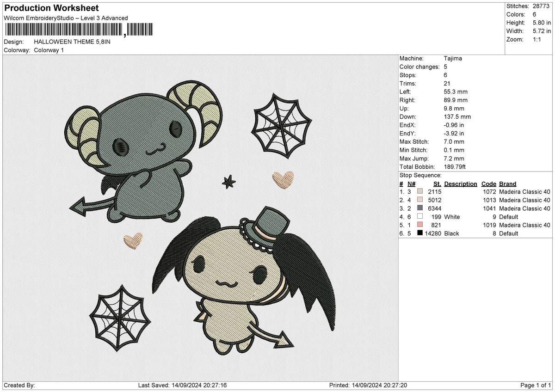Click the Left value '55.3 mm'
555x392 pixels.
pos(455,92)
